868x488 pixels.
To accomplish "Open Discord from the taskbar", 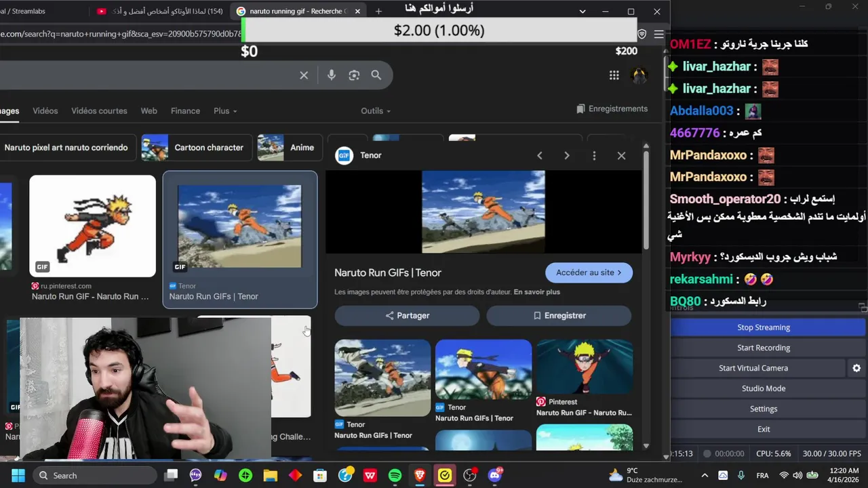I will pyautogui.click(x=495, y=475).
